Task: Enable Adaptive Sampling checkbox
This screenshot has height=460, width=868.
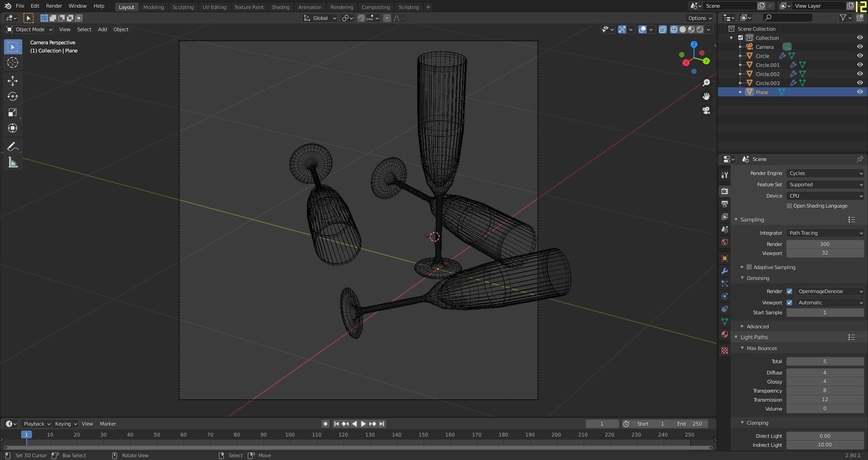Action: [x=749, y=267]
